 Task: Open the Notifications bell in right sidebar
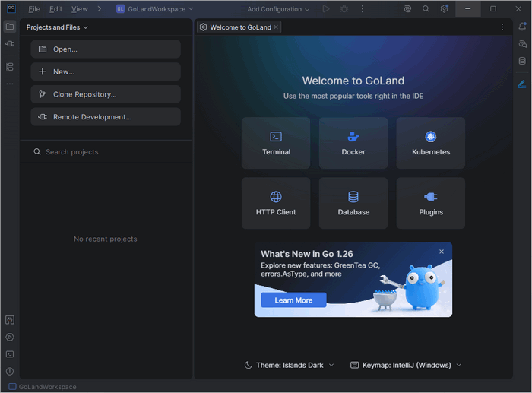click(522, 27)
